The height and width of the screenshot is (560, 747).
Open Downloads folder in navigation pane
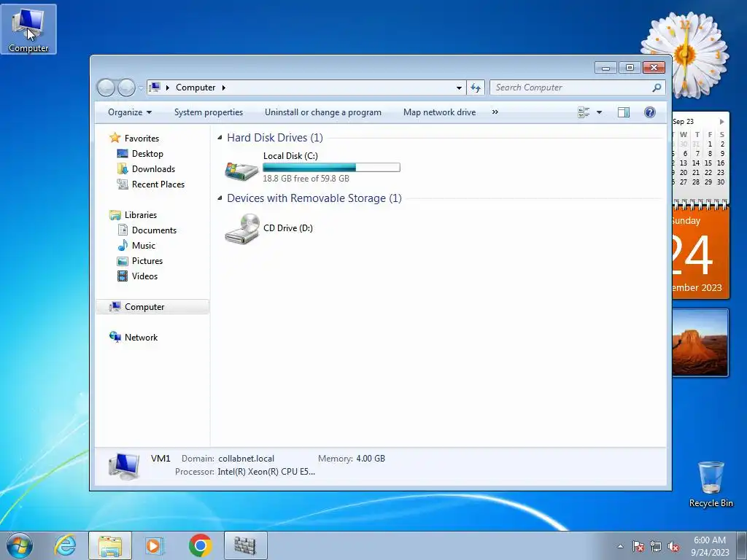point(153,169)
